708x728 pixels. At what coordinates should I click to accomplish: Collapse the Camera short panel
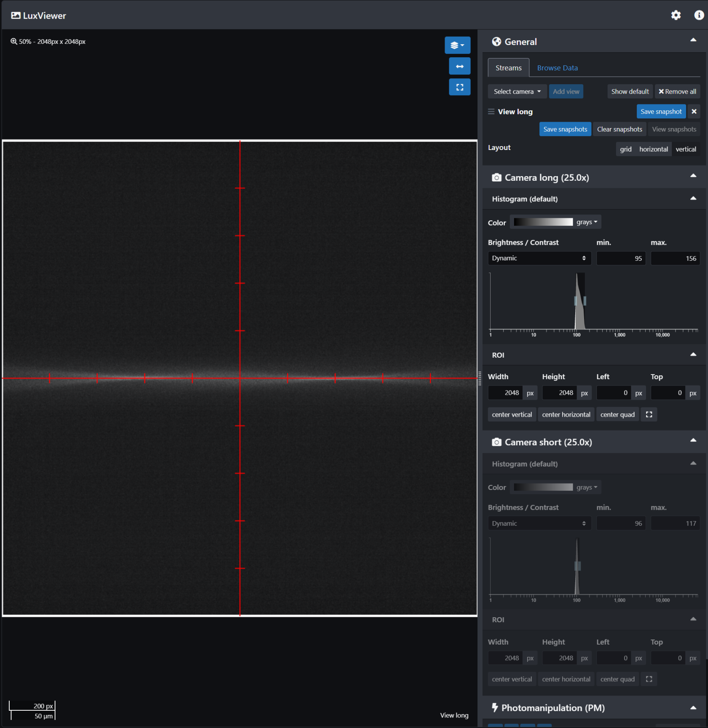click(x=693, y=440)
